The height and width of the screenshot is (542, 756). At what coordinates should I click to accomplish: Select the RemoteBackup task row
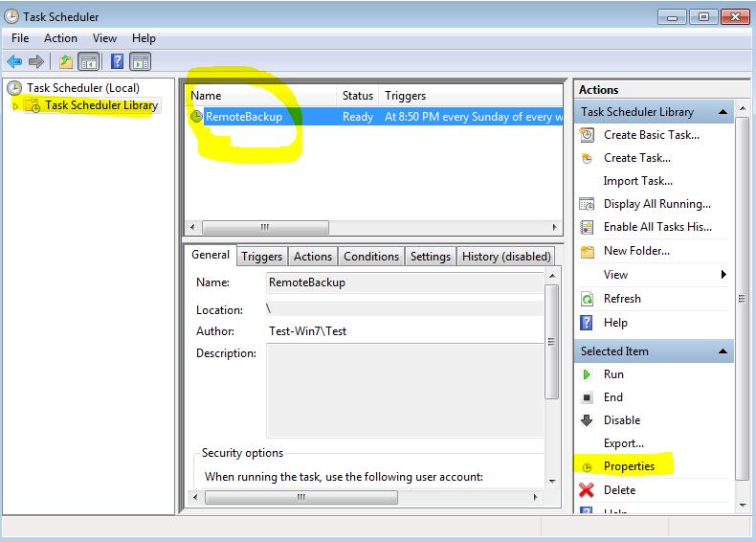[243, 117]
